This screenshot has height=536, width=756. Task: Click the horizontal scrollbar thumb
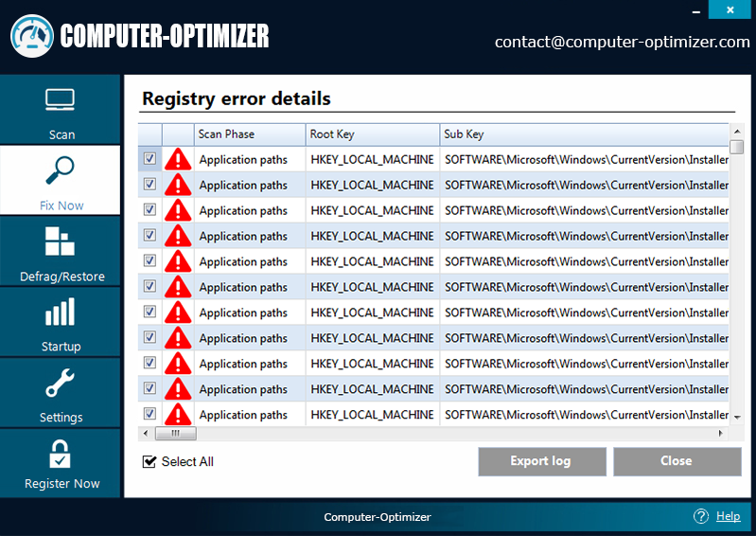(x=175, y=433)
